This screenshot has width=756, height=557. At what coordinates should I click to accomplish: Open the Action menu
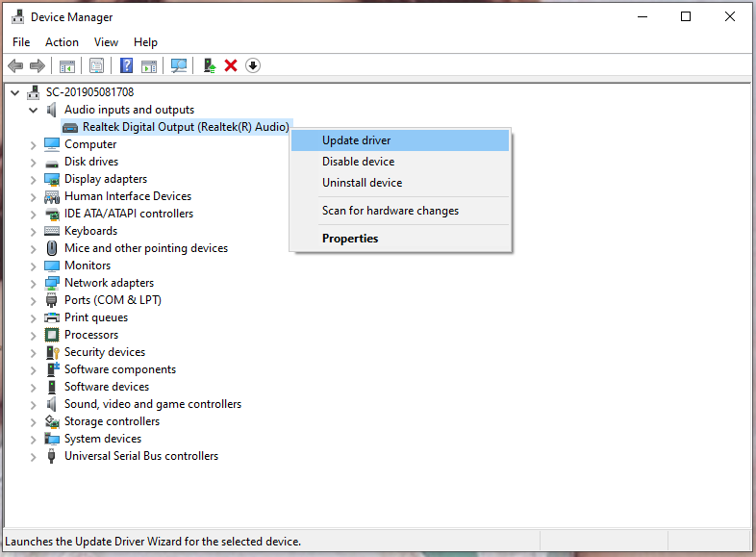(62, 42)
